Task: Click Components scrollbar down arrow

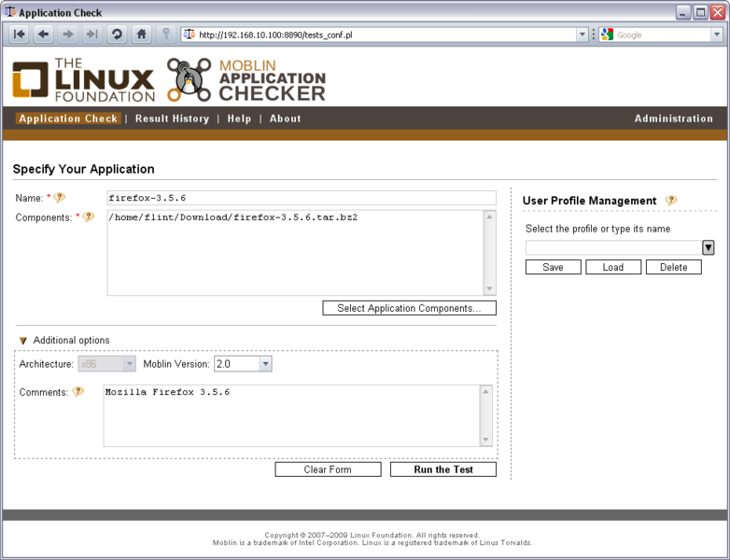Action: [490, 288]
